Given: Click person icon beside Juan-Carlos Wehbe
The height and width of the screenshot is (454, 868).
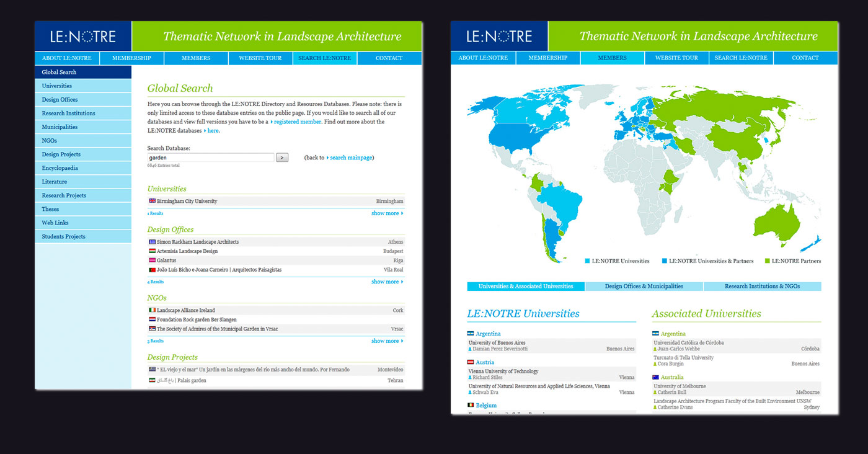Looking at the screenshot, I should coord(655,349).
